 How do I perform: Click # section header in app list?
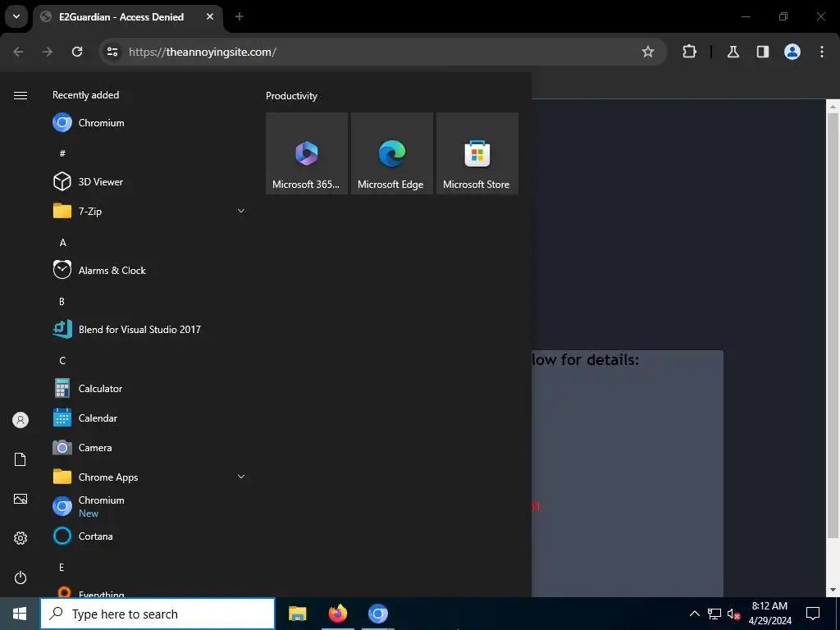tap(62, 153)
